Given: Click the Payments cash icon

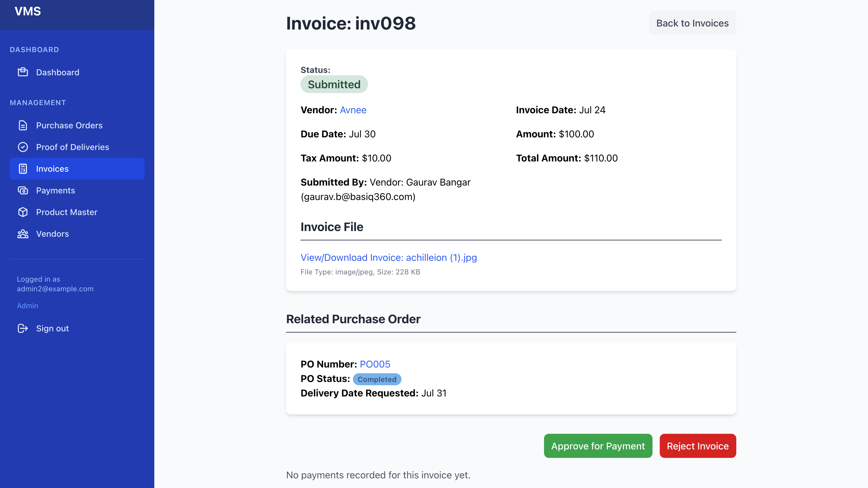Looking at the screenshot, I should click(23, 191).
